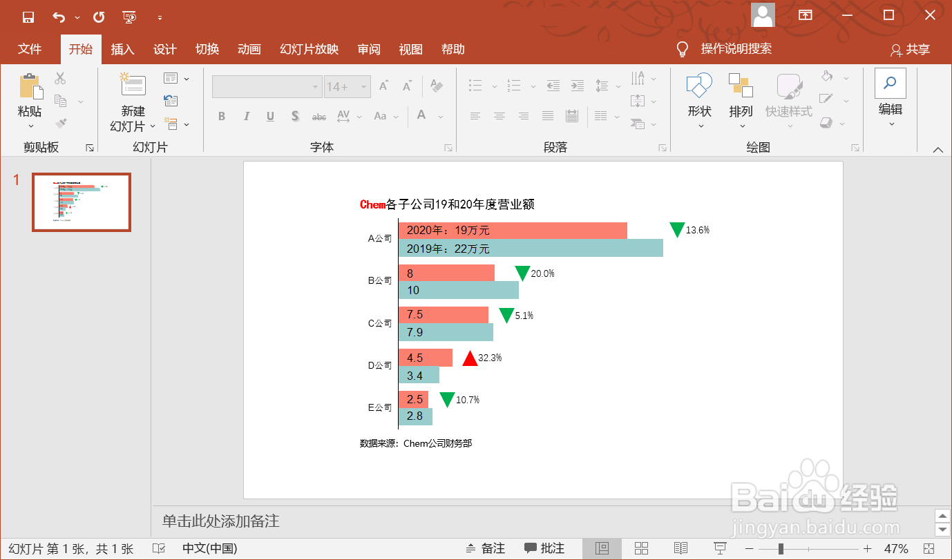Click the 批注 button in the status bar

pyautogui.click(x=543, y=548)
